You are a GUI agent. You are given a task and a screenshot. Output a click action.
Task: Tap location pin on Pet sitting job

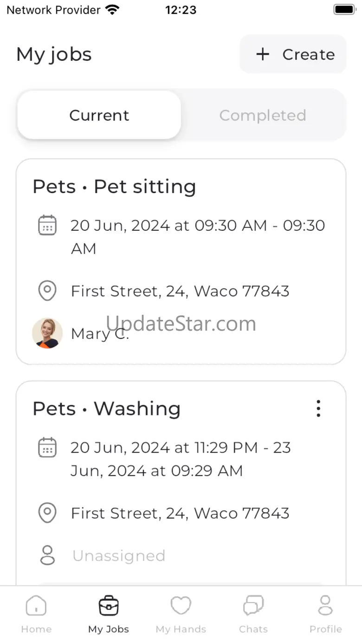pos(47,291)
